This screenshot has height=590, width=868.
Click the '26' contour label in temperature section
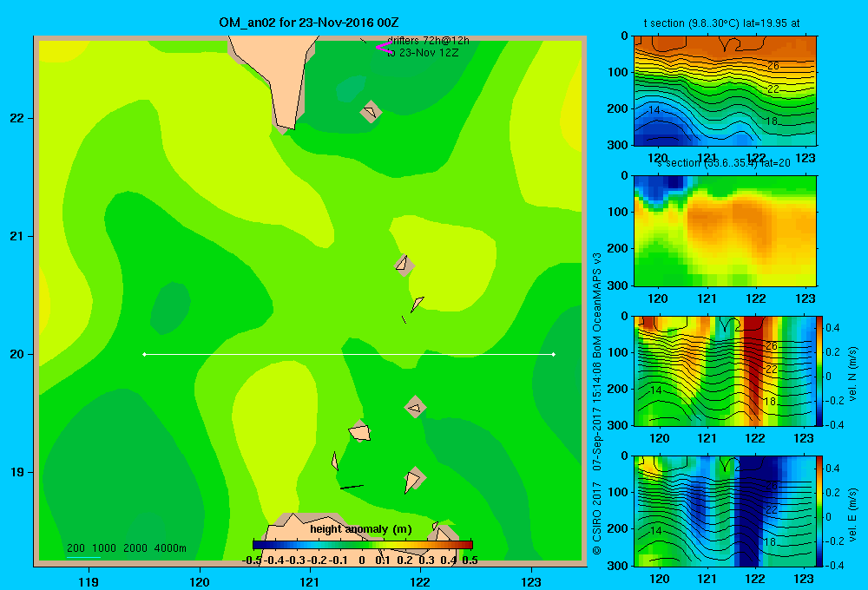click(773, 66)
